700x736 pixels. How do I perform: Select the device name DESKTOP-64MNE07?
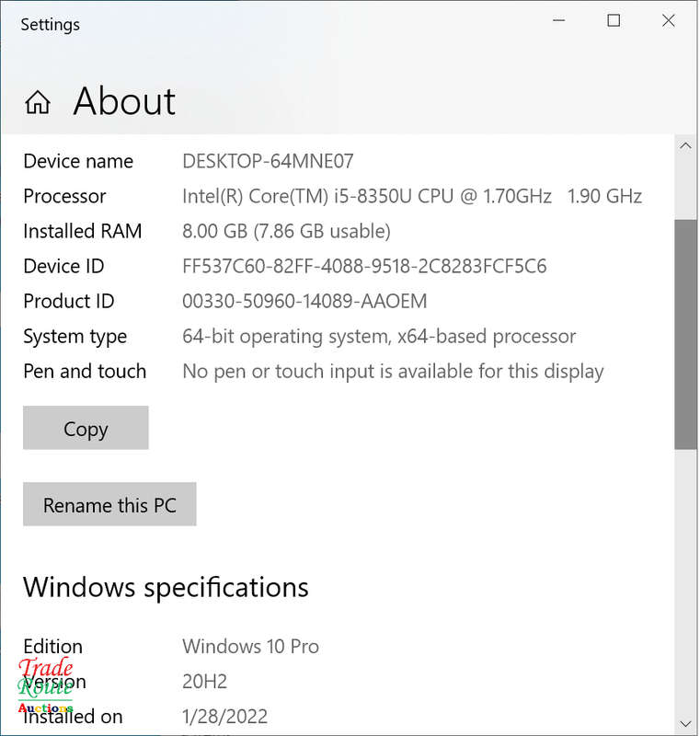click(268, 162)
